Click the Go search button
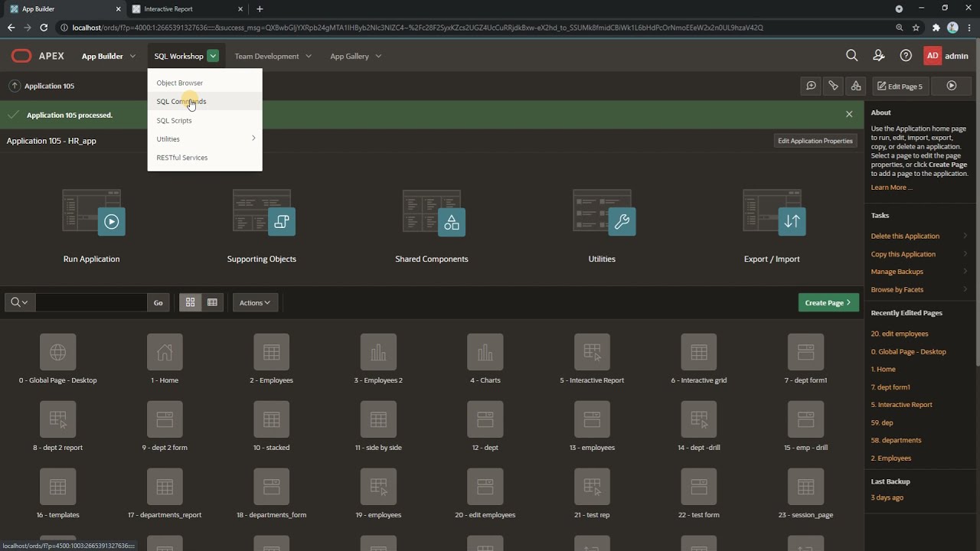Viewport: 980px width, 551px height. click(x=158, y=302)
